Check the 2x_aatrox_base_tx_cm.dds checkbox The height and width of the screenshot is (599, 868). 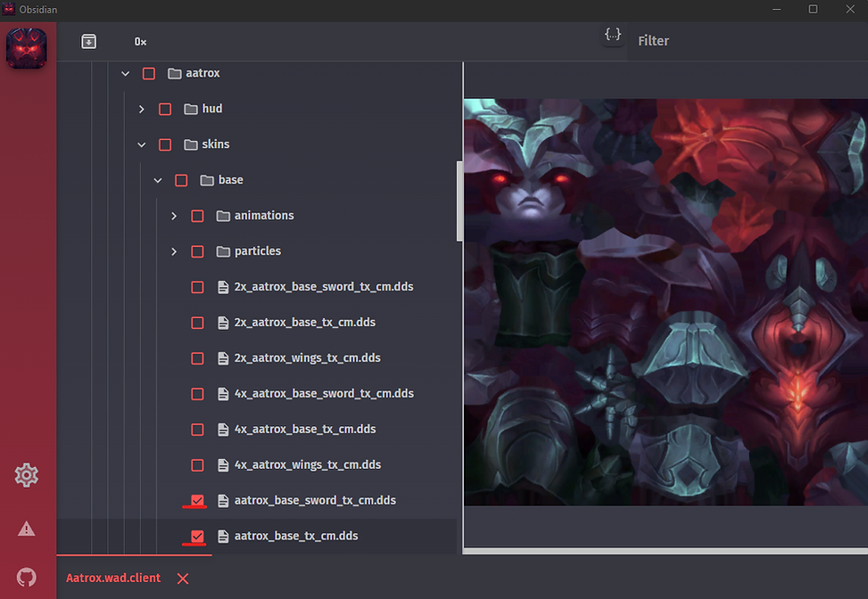197,323
